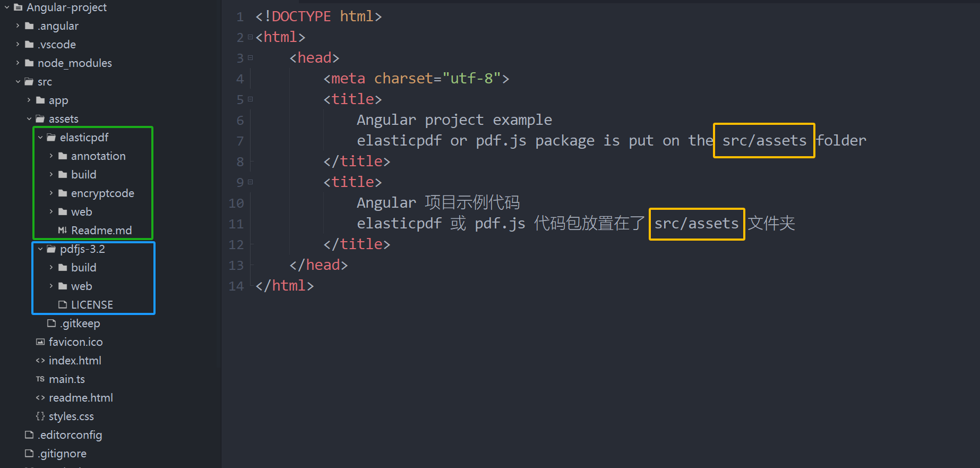Image resolution: width=980 pixels, height=468 pixels.
Task: Click the open folder icon of elasticpdf
Action: [x=51, y=137]
